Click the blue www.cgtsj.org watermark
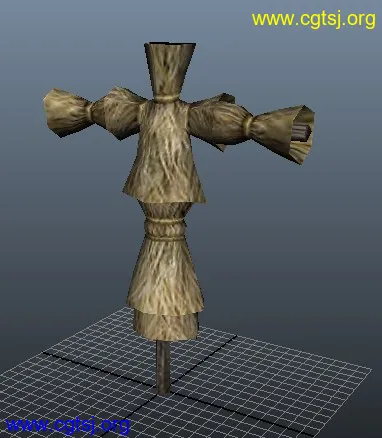Image resolution: width=382 pixels, height=438 pixels. 68,426
